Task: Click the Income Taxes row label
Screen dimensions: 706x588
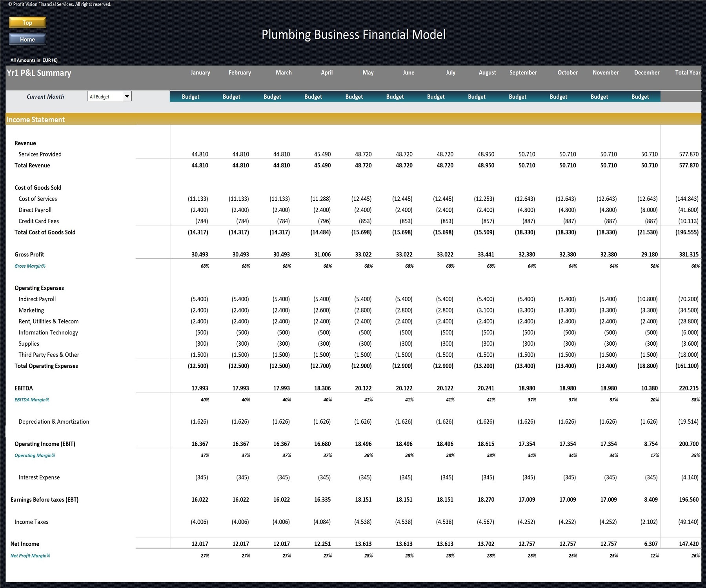Action: [31, 522]
